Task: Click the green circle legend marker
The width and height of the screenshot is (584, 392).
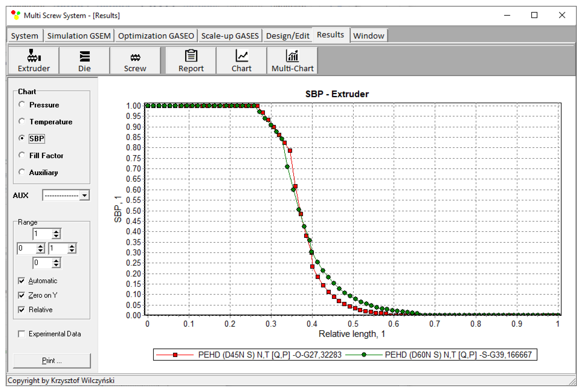Action: tap(364, 355)
